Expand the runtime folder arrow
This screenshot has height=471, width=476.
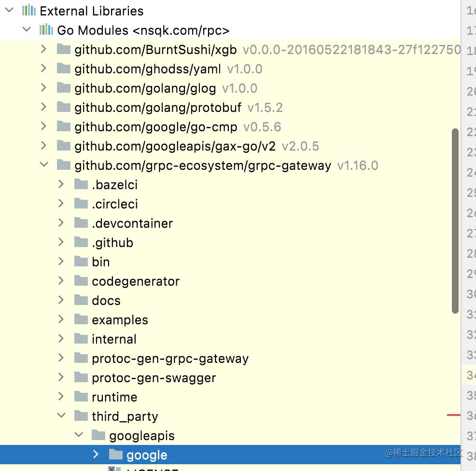(x=61, y=396)
